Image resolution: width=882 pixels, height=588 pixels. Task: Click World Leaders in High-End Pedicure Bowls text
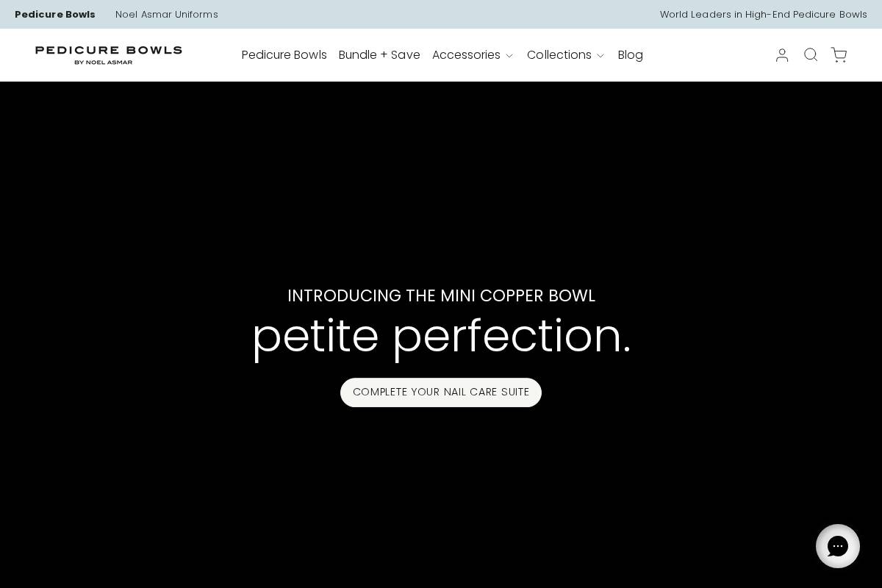(764, 14)
